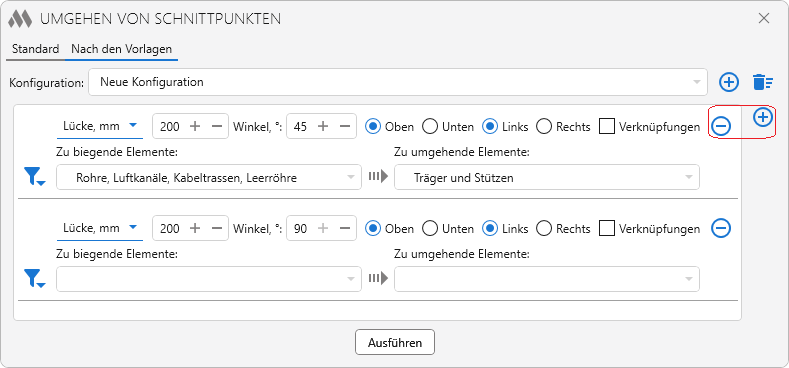Image resolution: width=789 pixels, height=368 pixels.
Task: Open the Konfiguration dropdown
Action: tap(398, 82)
